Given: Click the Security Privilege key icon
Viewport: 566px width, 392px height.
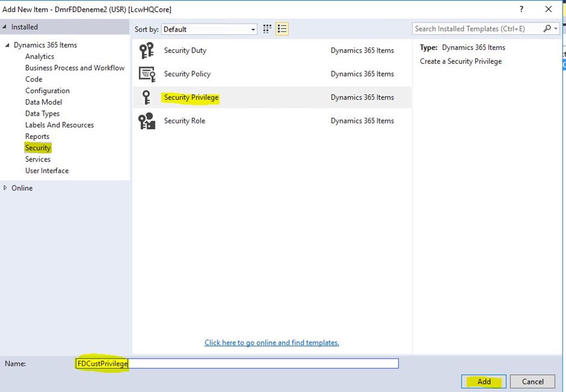Looking at the screenshot, I should tap(146, 97).
